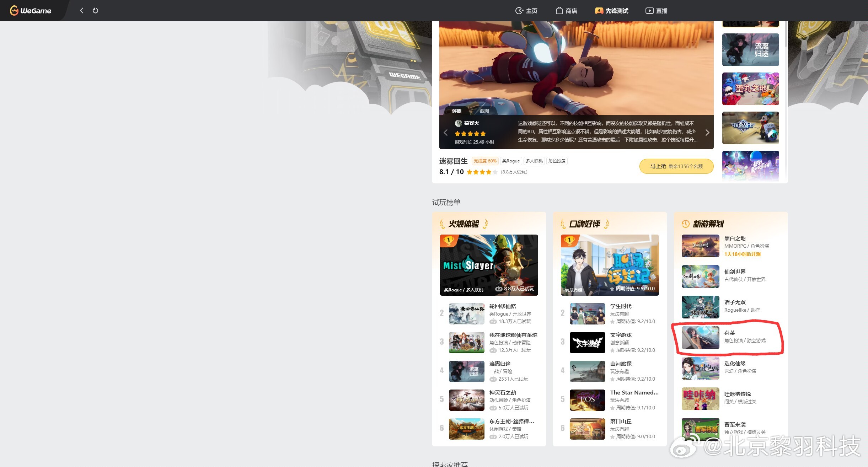Open the 先锋测试 tab
Screen dimensions: 868x467
tap(612, 11)
